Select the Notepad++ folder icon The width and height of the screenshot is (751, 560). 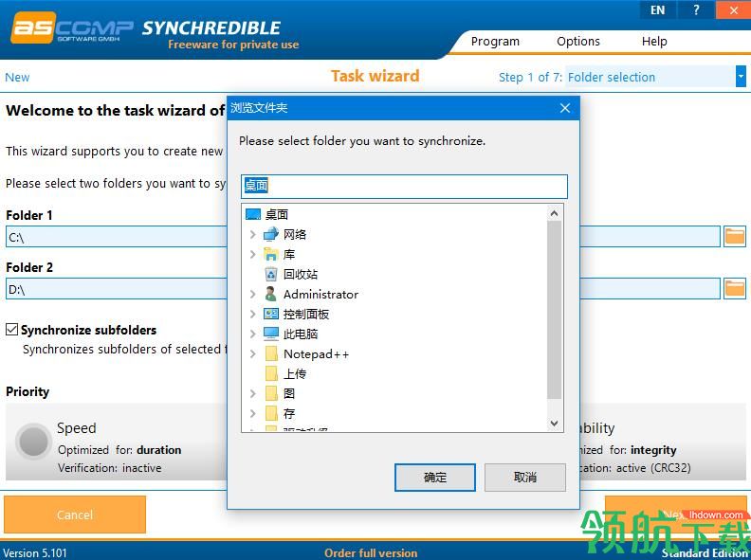tap(271, 353)
